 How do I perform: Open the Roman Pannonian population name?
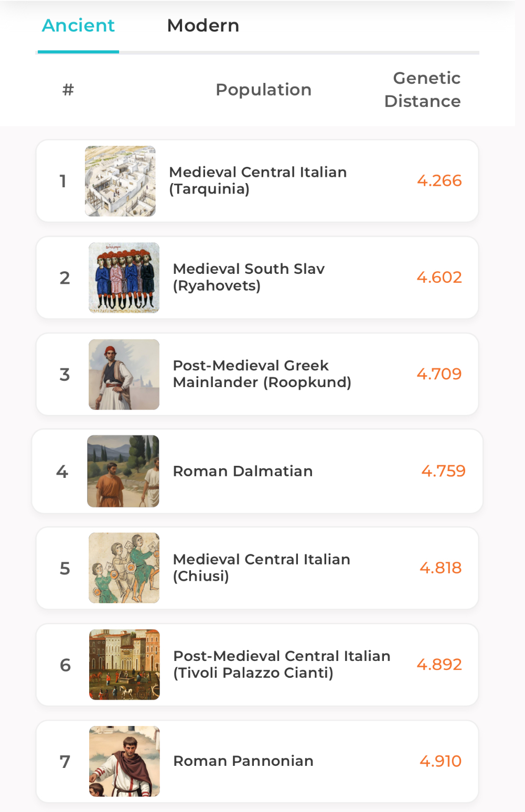point(243,761)
